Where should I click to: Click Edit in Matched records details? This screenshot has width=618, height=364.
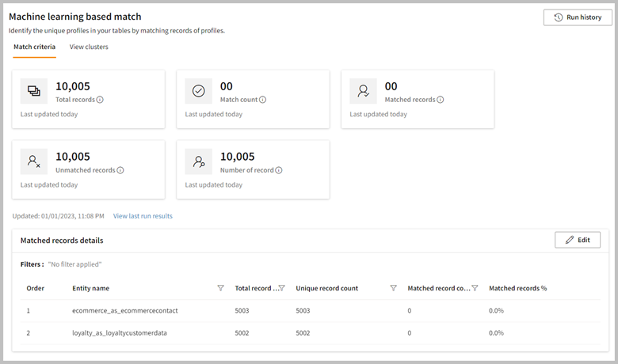578,240
